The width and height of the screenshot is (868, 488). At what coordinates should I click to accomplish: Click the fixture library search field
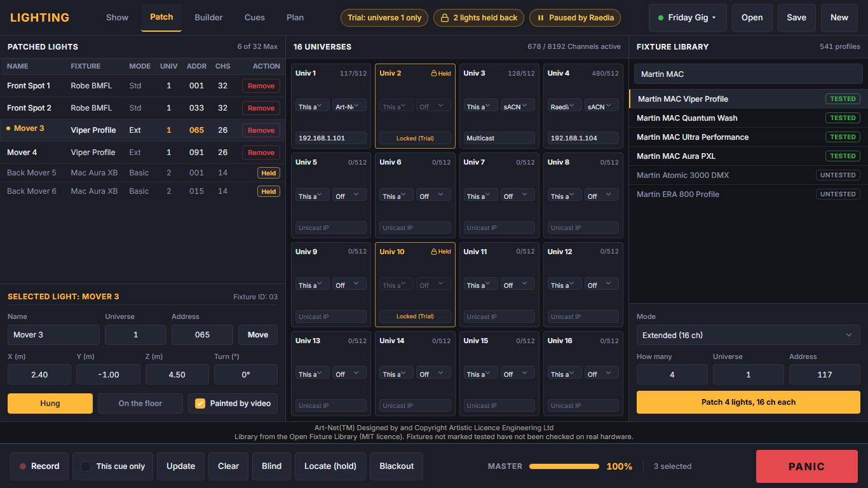click(749, 74)
